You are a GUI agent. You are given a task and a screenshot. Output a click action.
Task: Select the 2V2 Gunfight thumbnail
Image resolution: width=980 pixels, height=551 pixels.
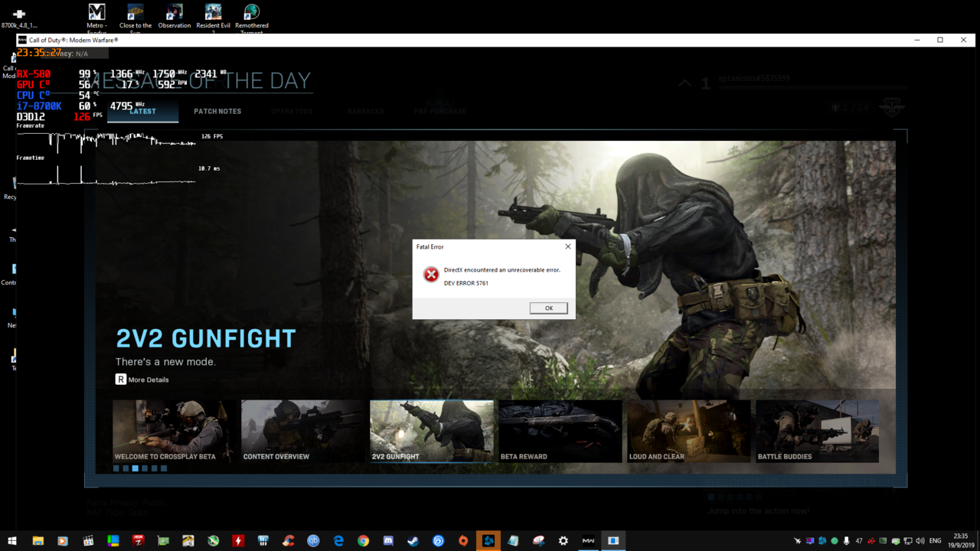pyautogui.click(x=432, y=431)
